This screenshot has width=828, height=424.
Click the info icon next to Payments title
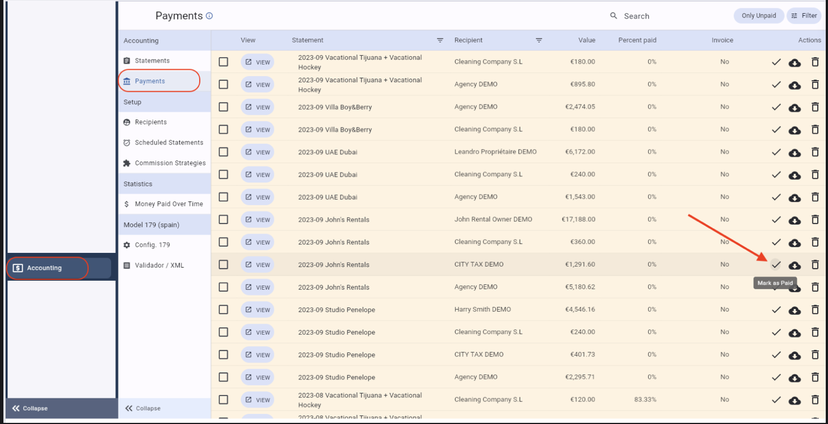209,16
